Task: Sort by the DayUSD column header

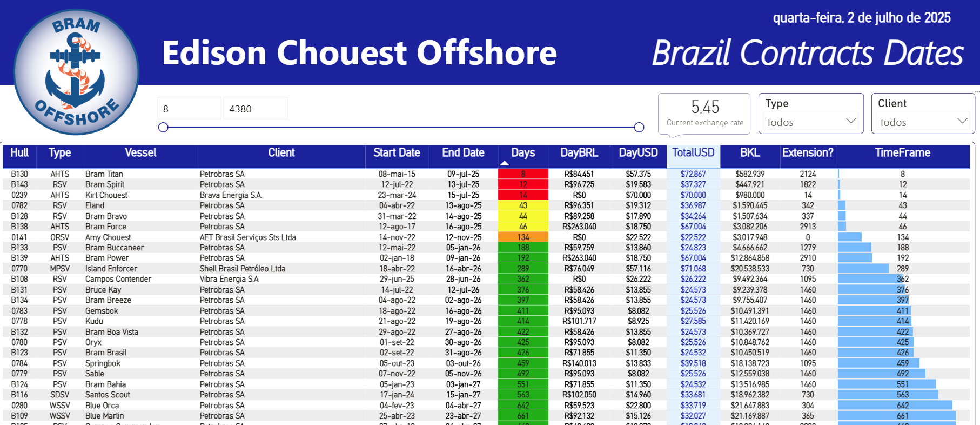Action: [x=638, y=153]
